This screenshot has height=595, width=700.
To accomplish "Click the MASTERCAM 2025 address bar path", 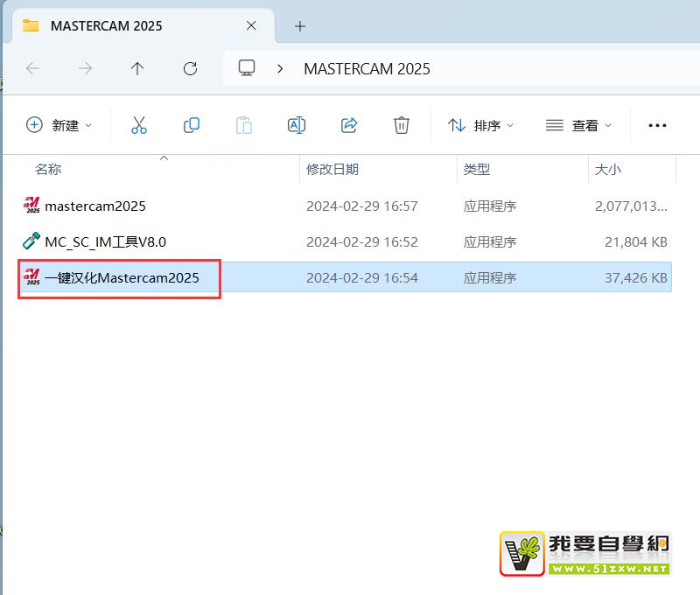I will tap(367, 68).
